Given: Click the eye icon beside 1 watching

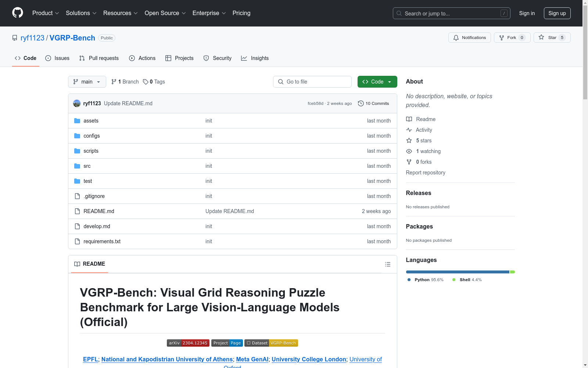Looking at the screenshot, I should [409, 151].
